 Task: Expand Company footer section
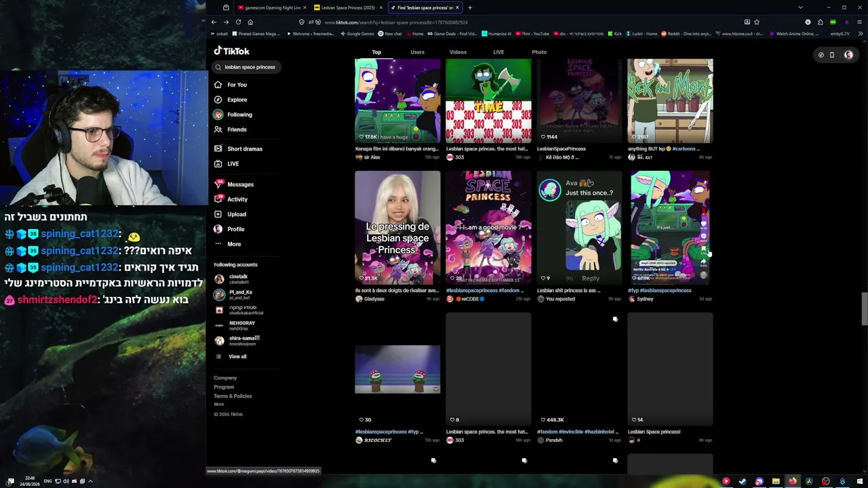point(225,378)
